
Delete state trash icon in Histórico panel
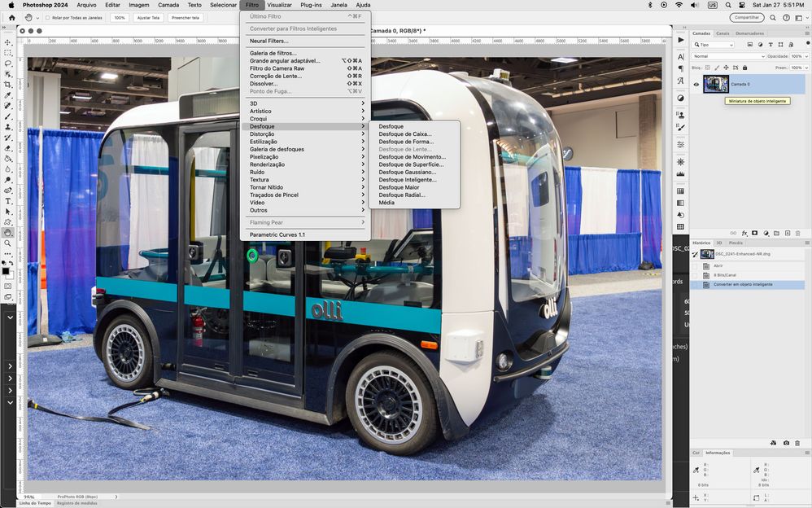coord(797,443)
